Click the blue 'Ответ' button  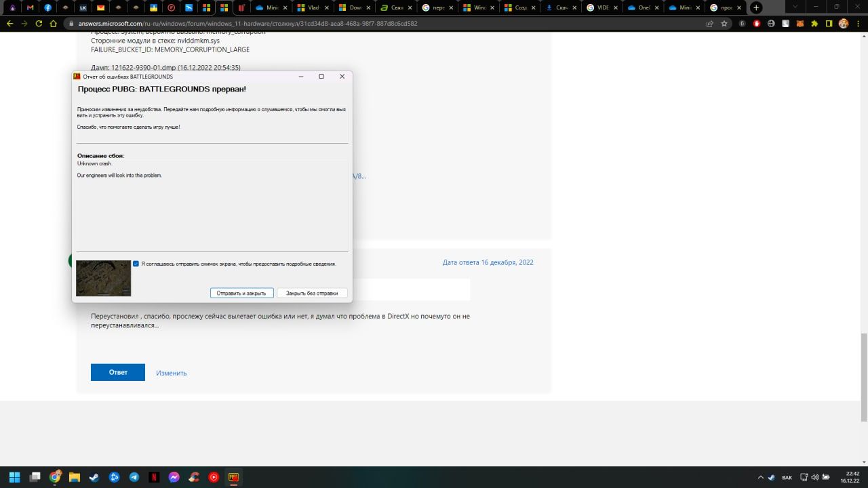[118, 372]
